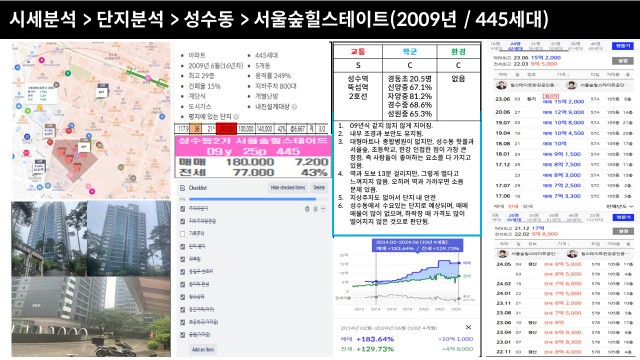Click the APT marker on the highlighted map complex
Viewport: 640px width, 360px height.
83,146
